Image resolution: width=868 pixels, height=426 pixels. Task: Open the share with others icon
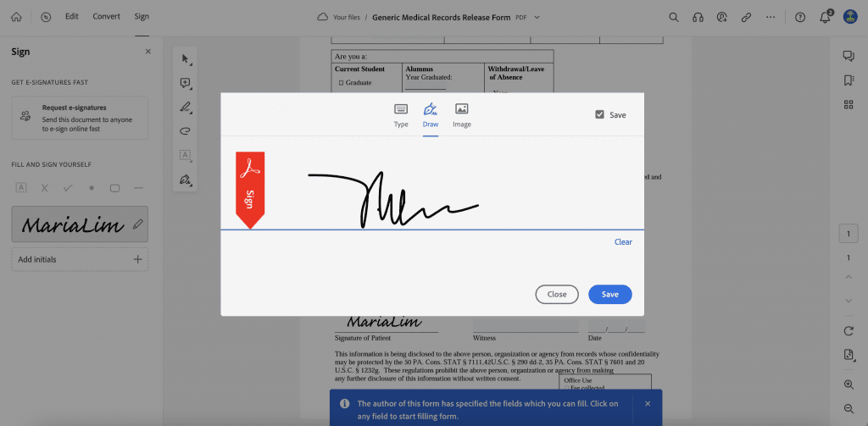722,17
